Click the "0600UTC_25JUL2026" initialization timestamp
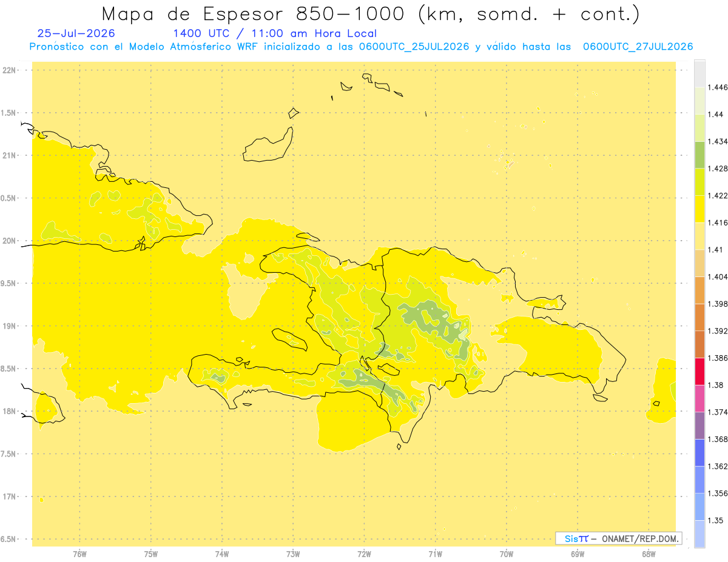728x562 pixels. click(x=414, y=47)
